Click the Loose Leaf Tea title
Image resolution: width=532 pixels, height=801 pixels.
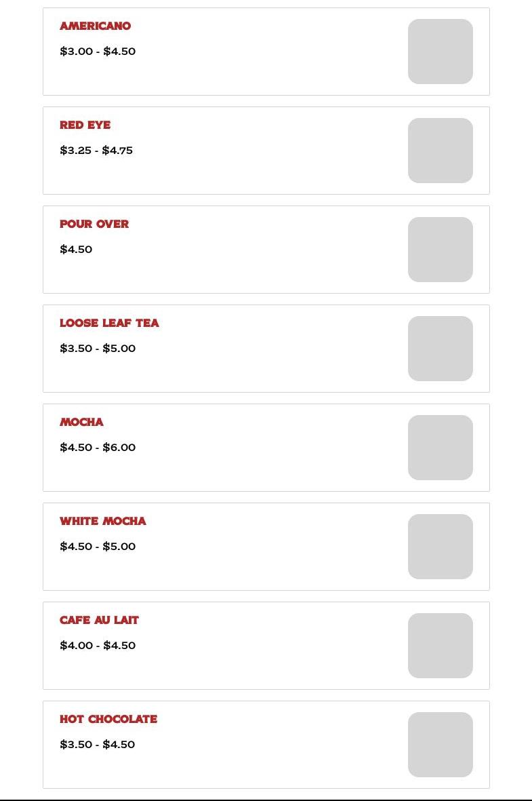click(x=109, y=324)
